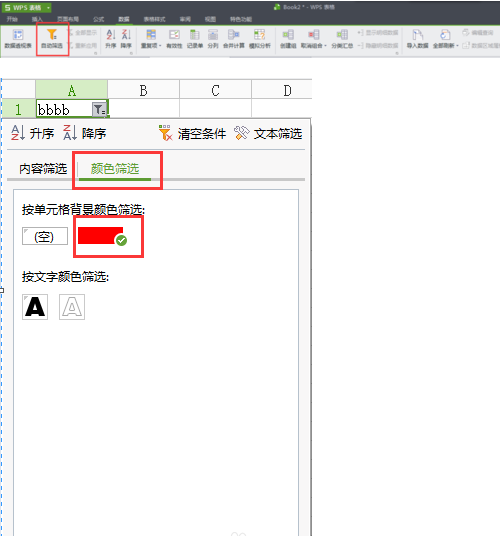Image resolution: width=501 pixels, height=536 pixels.
Task: Switch to 颜色筛选 tab in filter panel
Action: click(x=115, y=169)
